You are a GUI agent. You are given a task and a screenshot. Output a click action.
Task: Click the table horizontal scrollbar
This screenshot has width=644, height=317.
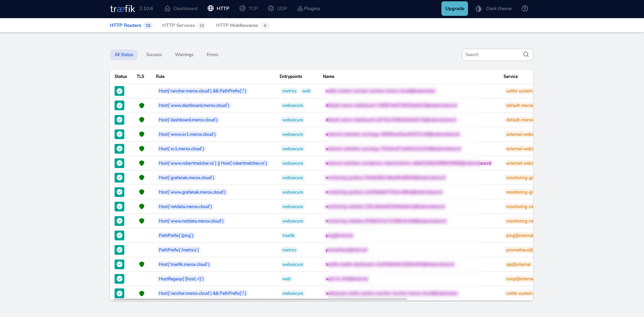[260, 299]
